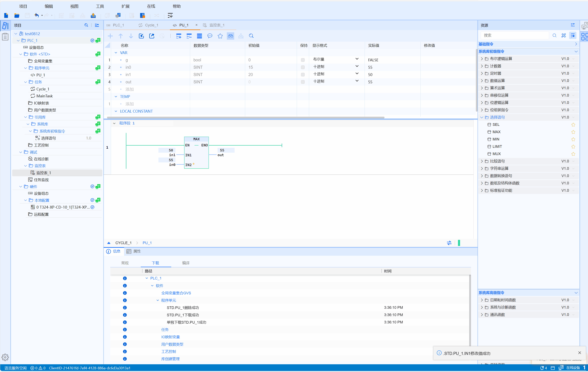The height and width of the screenshot is (372, 588).
Task: Click the search icon in project panel header
Action: [86, 25]
